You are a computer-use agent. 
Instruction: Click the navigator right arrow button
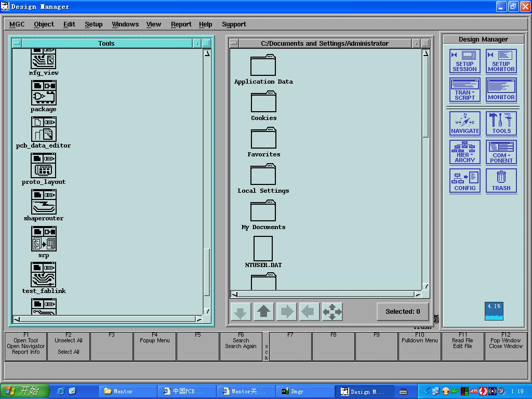coord(286,312)
